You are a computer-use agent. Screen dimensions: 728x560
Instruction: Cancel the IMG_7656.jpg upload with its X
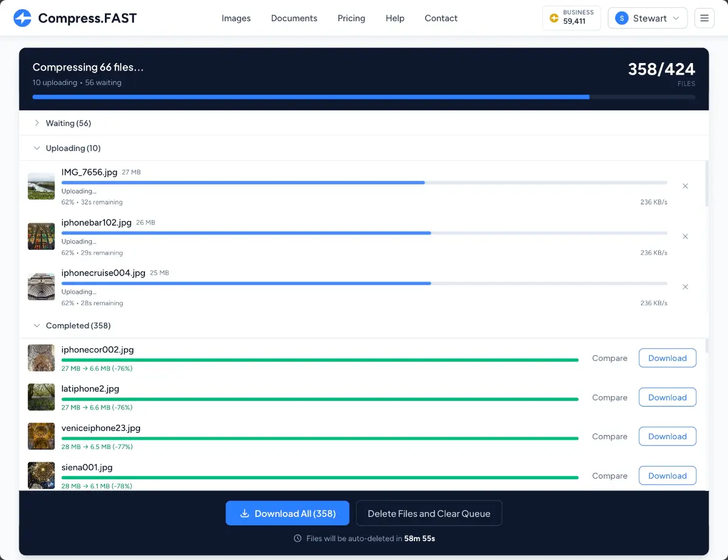point(685,186)
